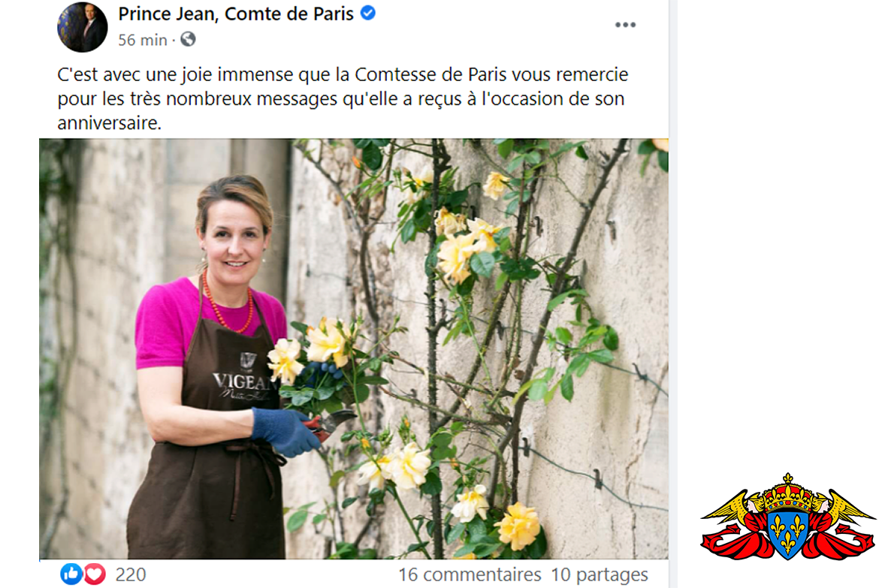Click the word "anniversaire" in the post
The height and width of the screenshot is (588, 882).
click(x=109, y=122)
